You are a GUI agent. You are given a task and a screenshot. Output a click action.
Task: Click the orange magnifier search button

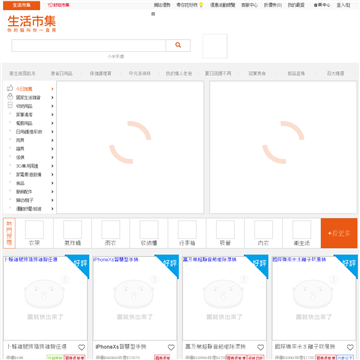coord(178,45)
